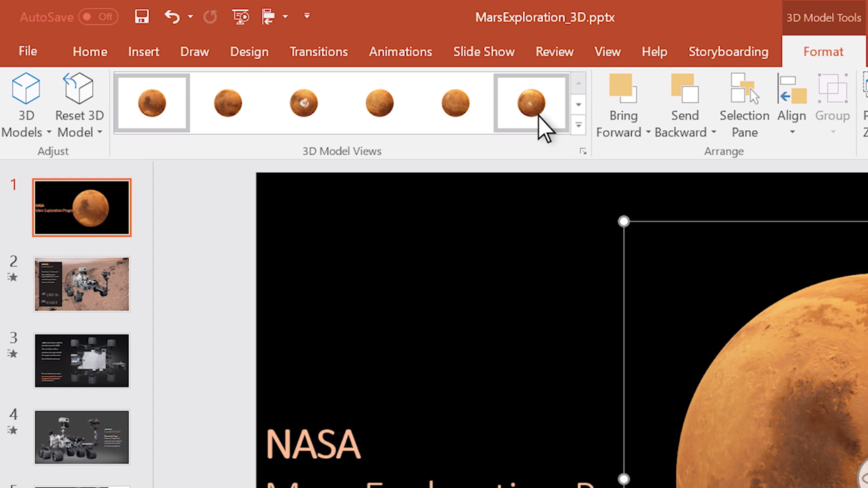The height and width of the screenshot is (488, 868).
Task: Expand the full 3D Model Views gallery
Action: coord(578,125)
